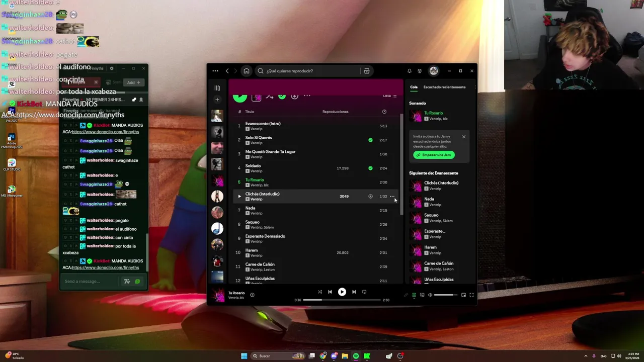Click the tracklist vertical scrollbar

pyautogui.click(x=401, y=163)
